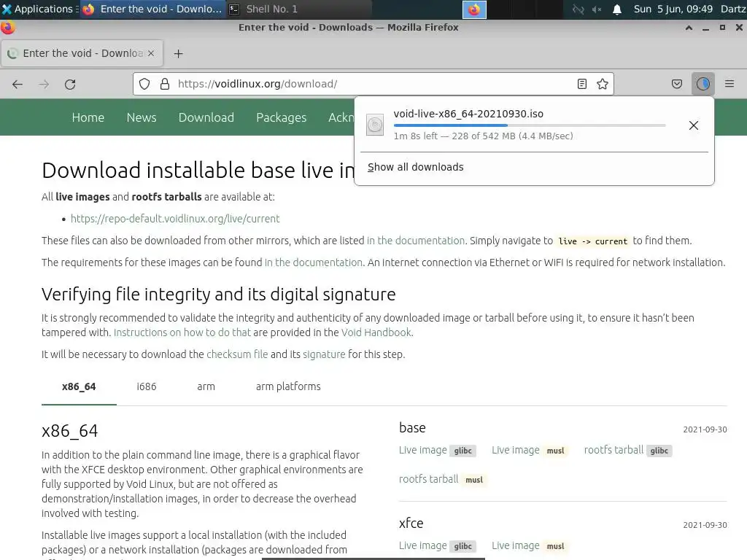This screenshot has height=560, width=747.
Task: Download base rootfs tarball musl
Action: (x=442, y=480)
